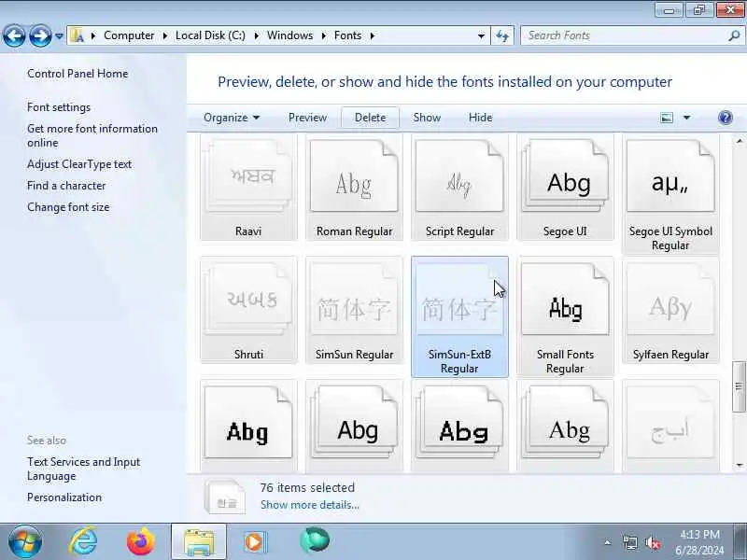
Task: Click the Fonts folder icon in address bar
Action: [77, 35]
